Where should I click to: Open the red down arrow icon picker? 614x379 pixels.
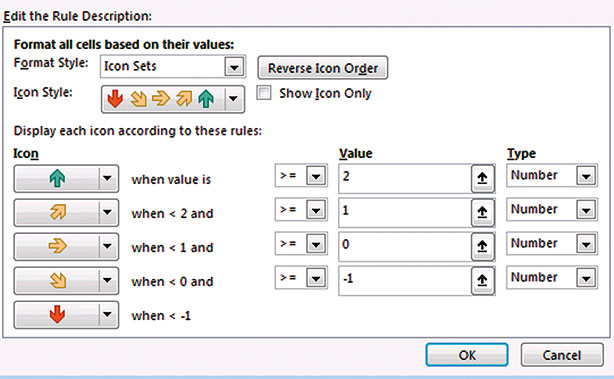(x=66, y=315)
